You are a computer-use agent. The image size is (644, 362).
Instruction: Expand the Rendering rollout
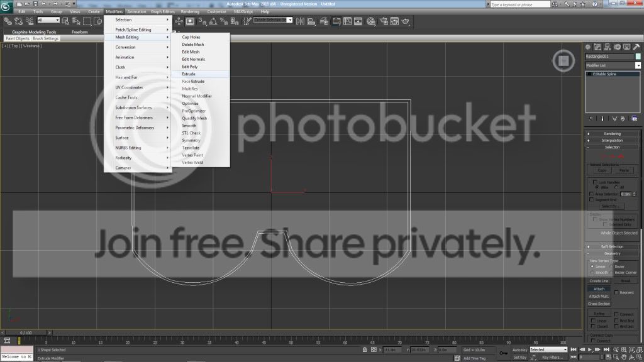pos(612,134)
